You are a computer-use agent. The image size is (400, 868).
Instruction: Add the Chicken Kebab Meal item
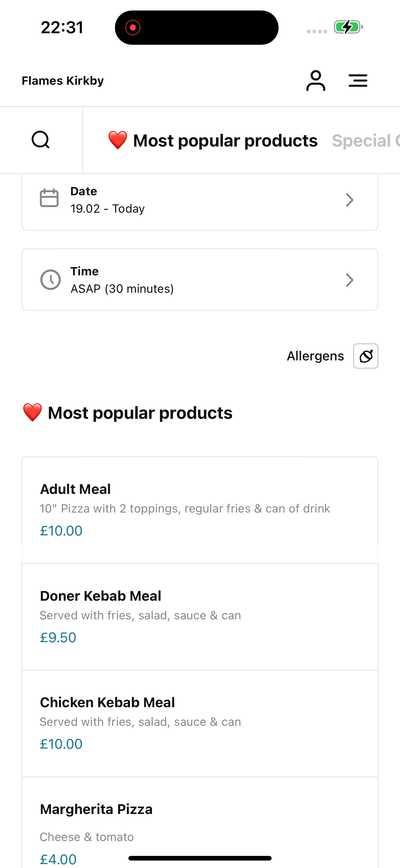(200, 723)
